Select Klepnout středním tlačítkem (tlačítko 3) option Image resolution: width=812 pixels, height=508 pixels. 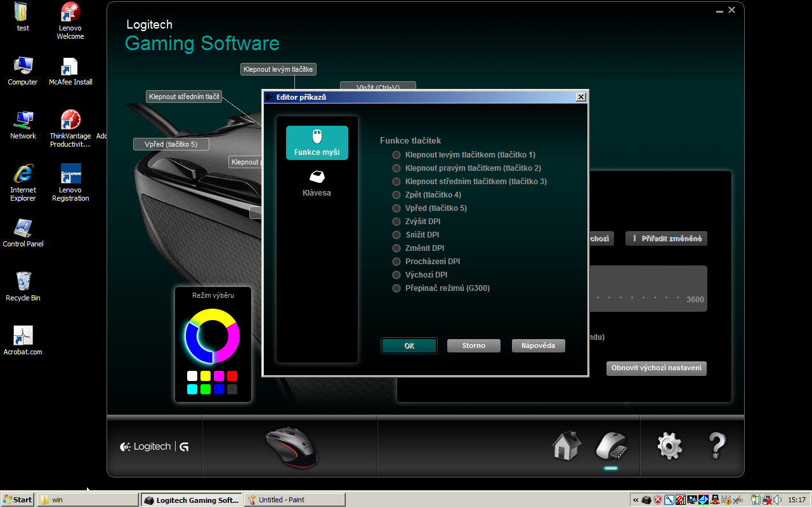click(469, 182)
